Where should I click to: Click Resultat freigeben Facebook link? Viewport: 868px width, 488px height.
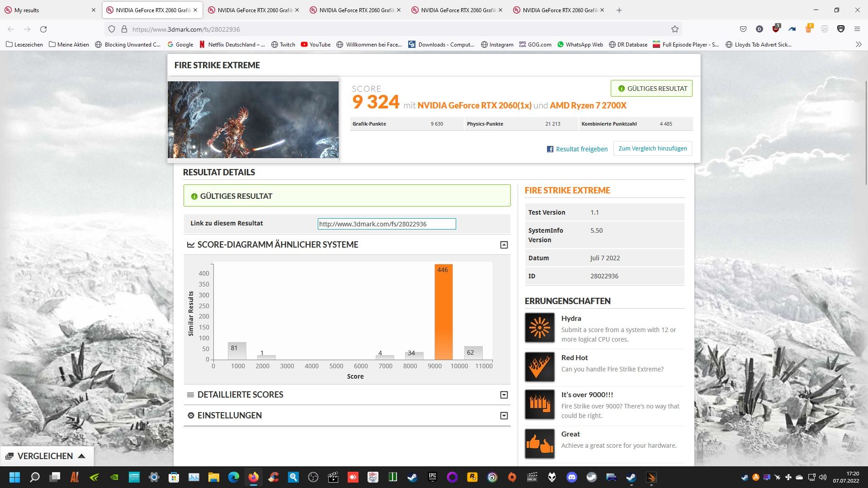[x=577, y=149]
